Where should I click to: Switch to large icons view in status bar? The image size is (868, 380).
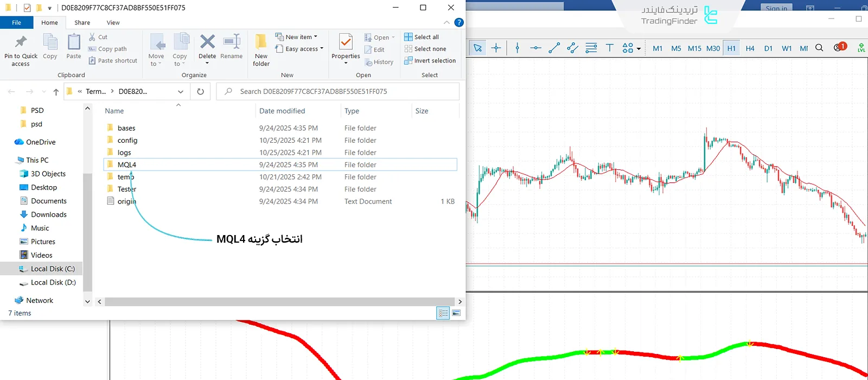[x=456, y=313]
